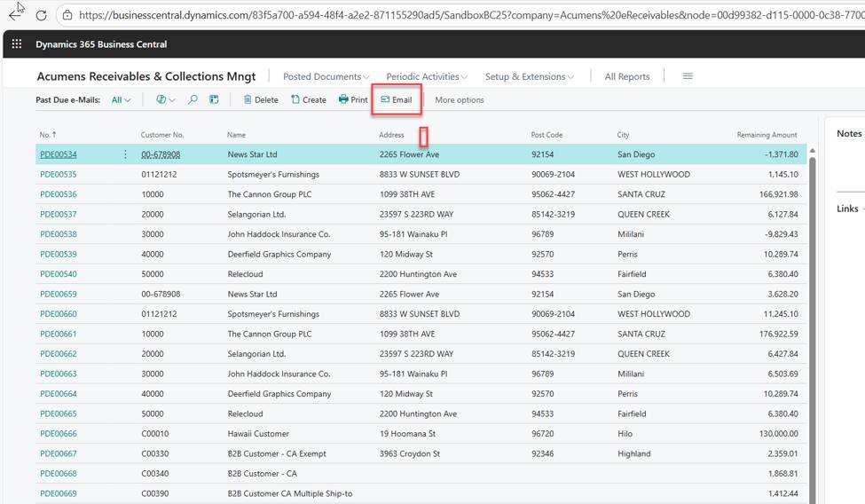Open More options in action bar
This screenshot has height=504, width=865.
[x=459, y=100]
